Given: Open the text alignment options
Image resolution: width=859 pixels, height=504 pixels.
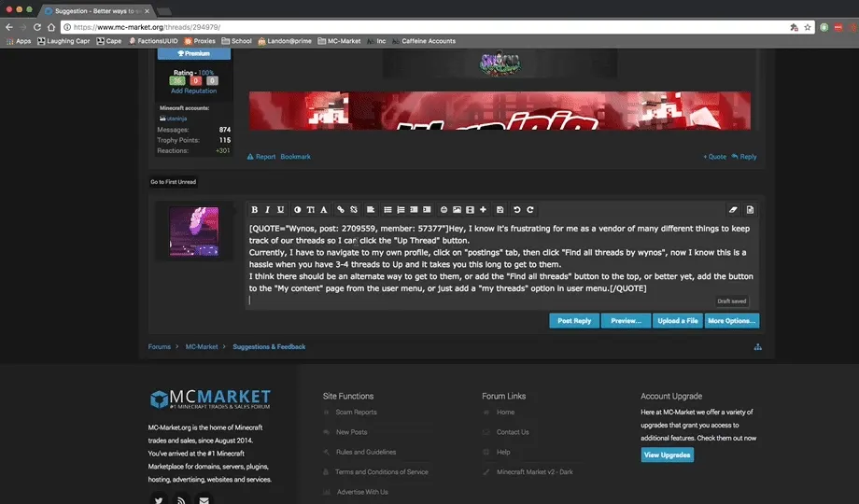Looking at the screenshot, I should click(371, 210).
